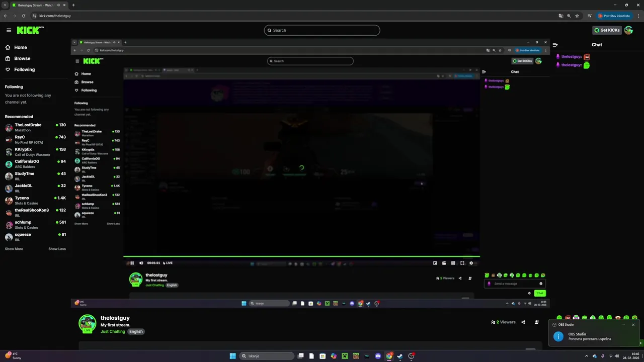Collapse the list with Show Less
Screen dimensions: 644x362
(57, 249)
